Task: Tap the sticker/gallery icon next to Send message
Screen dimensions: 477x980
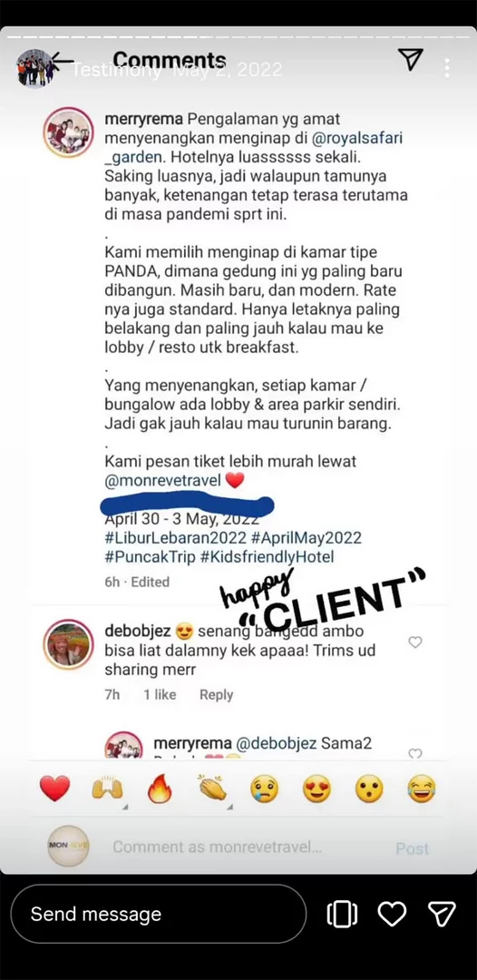Action: (342, 915)
